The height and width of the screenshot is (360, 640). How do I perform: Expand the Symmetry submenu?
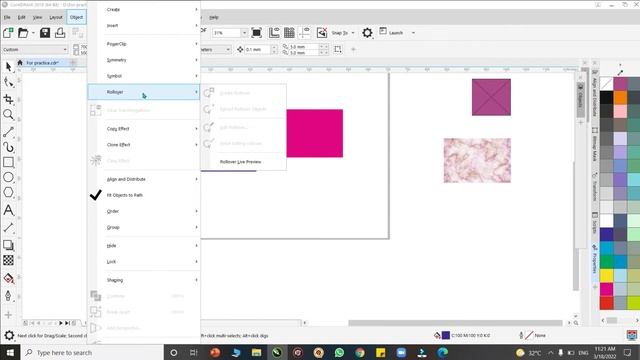(x=144, y=60)
